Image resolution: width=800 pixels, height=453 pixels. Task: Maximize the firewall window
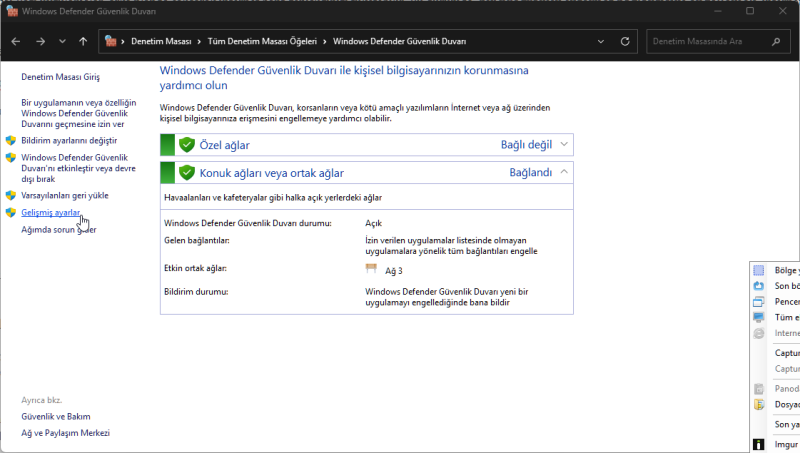coord(750,11)
